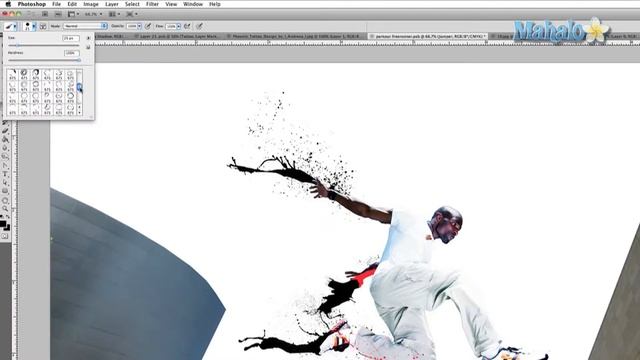640x360 pixels.
Task: Choose second brush in top row of grid
Action: point(24,74)
